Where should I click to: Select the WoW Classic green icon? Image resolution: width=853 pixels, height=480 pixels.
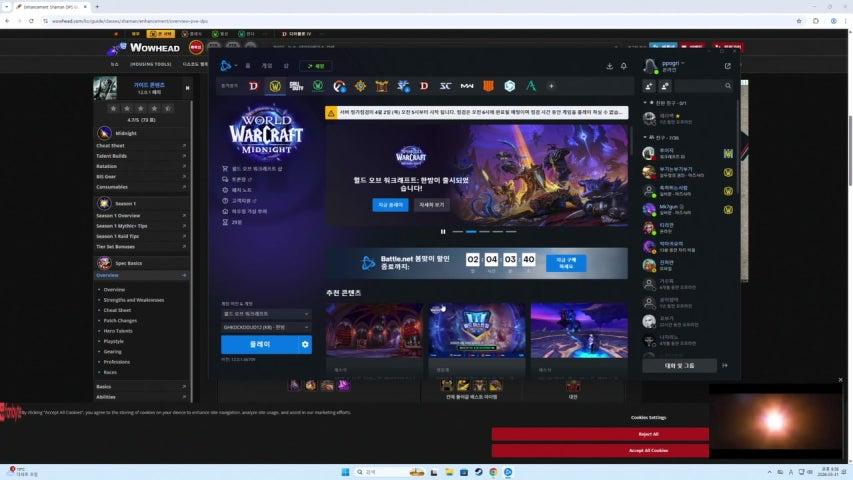tap(318, 86)
